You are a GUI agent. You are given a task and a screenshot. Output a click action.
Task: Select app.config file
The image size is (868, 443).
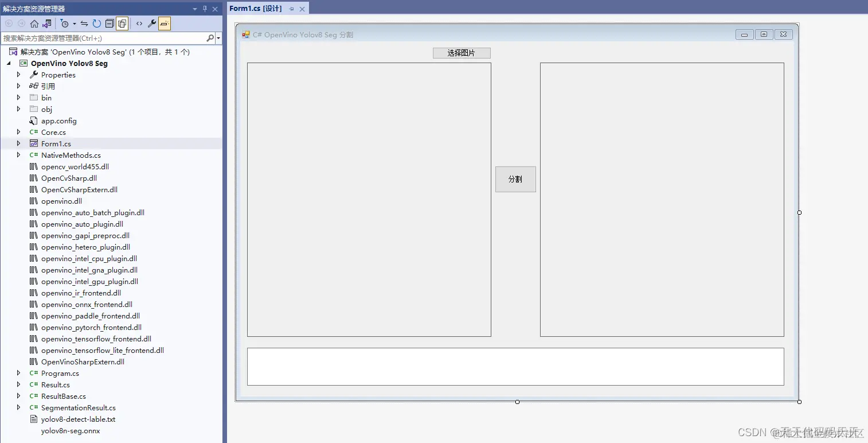tap(58, 121)
